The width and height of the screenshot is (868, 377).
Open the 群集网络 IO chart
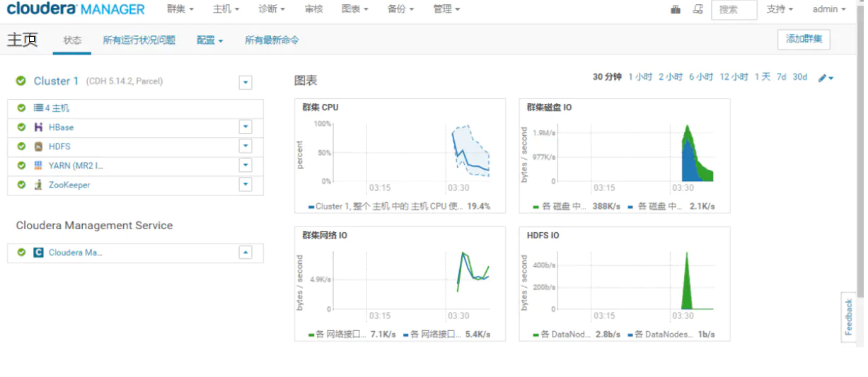click(400, 284)
